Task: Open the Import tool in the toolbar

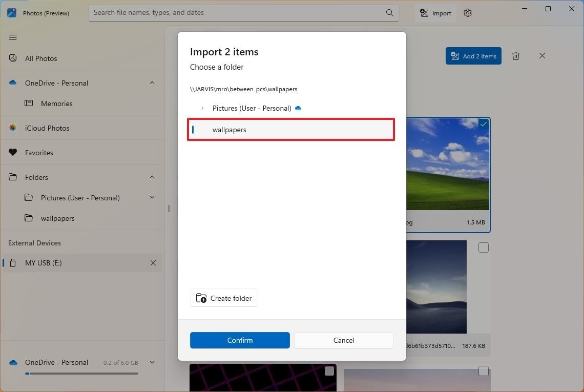Action: 435,13
